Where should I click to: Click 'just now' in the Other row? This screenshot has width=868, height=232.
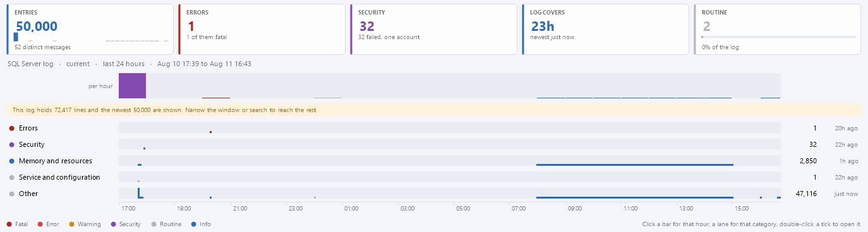tap(845, 194)
